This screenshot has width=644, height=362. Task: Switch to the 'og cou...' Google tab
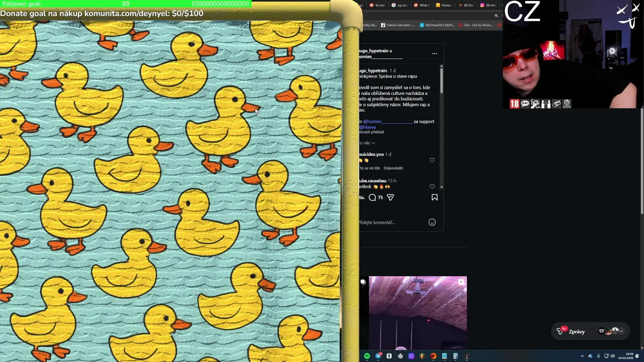(400, 5)
